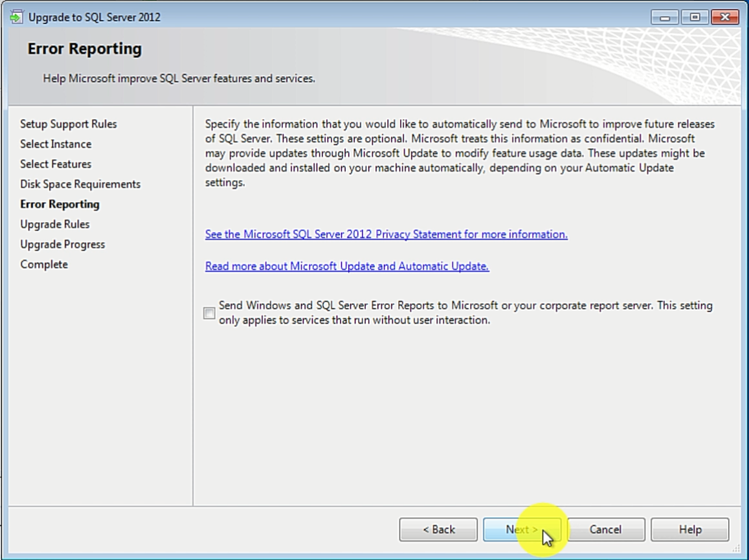
Task: Select the Select Instance step
Action: [56, 144]
